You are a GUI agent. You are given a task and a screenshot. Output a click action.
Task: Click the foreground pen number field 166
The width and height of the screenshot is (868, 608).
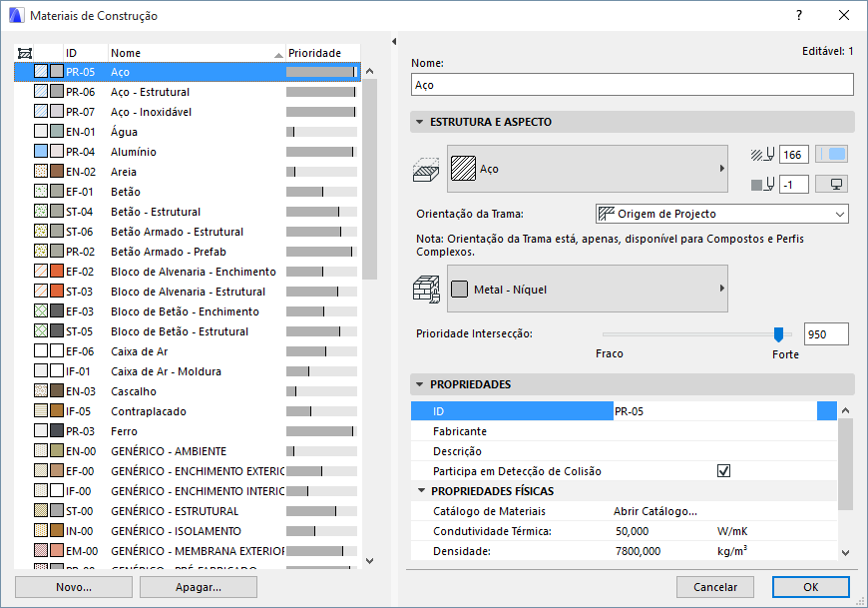[x=794, y=155]
